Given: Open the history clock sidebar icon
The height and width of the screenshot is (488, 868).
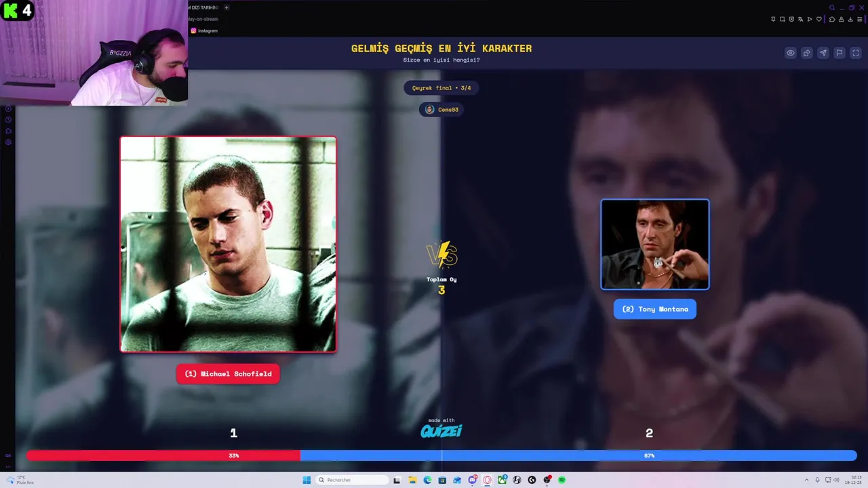Looking at the screenshot, I should [x=8, y=119].
